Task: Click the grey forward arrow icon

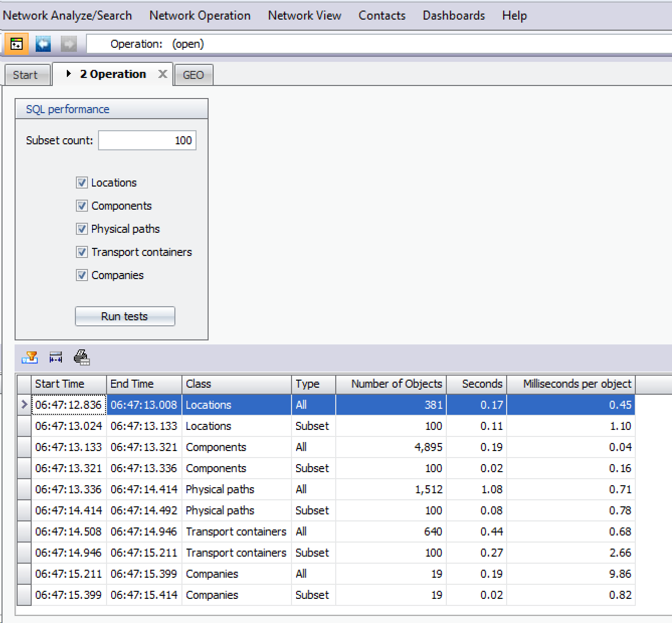Action: (x=68, y=44)
